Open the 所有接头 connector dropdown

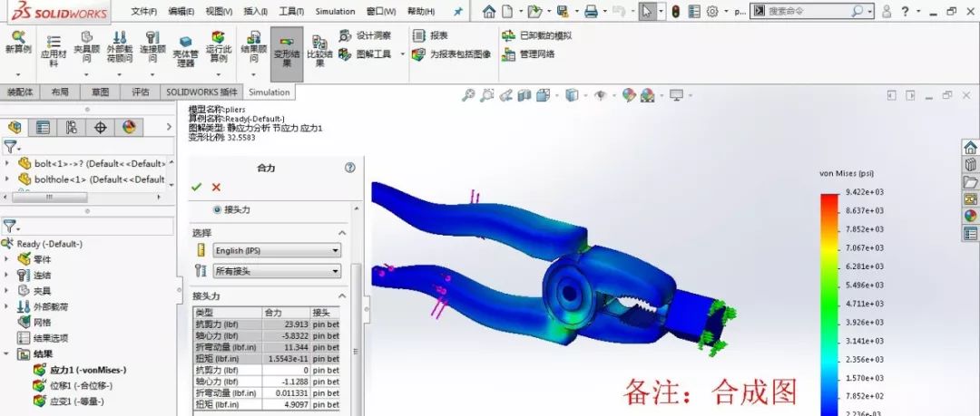coord(277,271)
